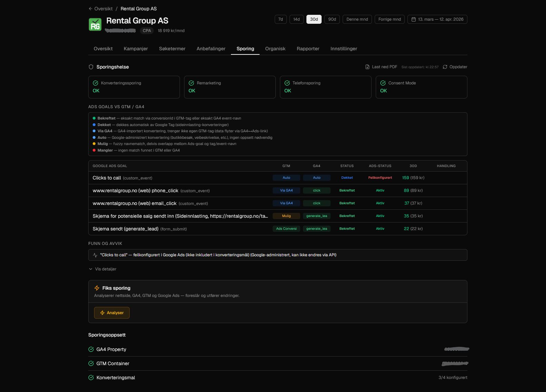
Task: Switch period to Forrige mnd
Action: pos(390,19)
